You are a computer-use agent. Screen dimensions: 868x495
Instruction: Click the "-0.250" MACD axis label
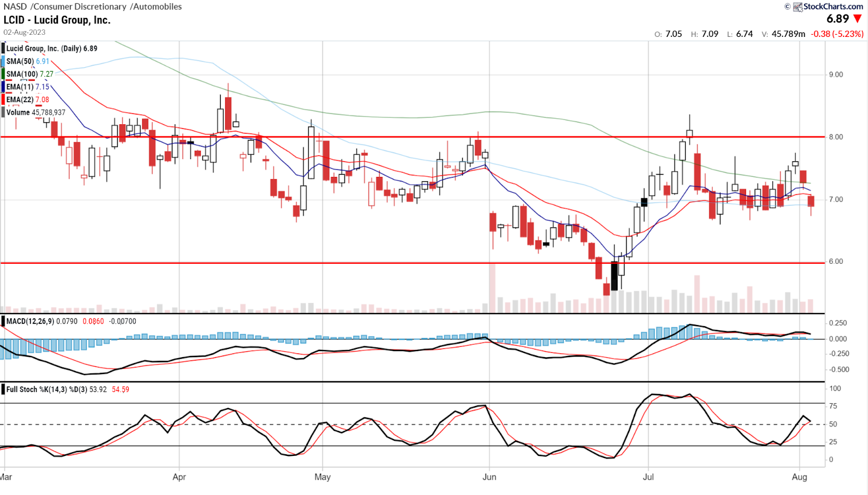pos(839,353)
